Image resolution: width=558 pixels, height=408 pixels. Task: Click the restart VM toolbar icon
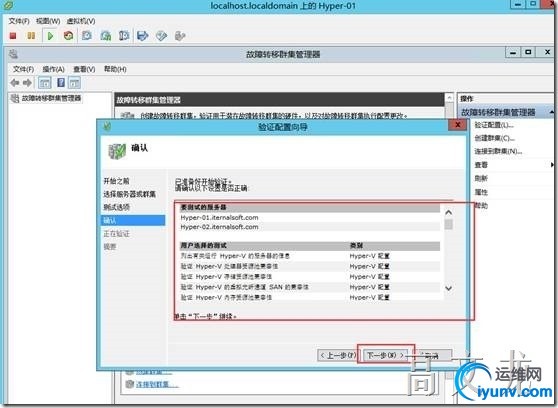pos(68,36)
